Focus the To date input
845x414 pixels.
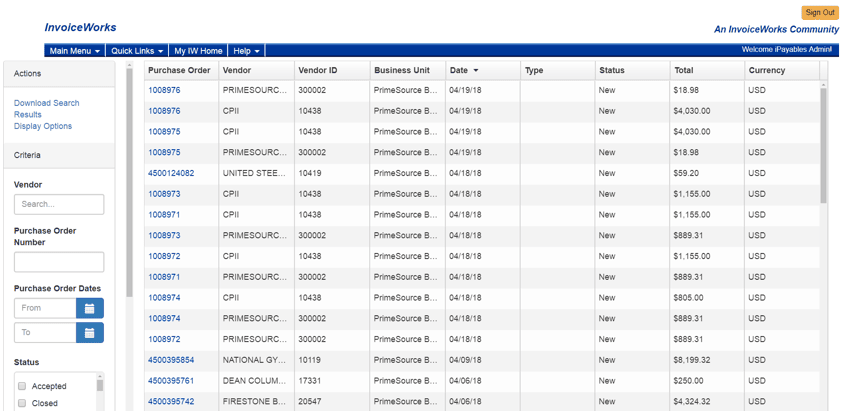(x=45, y=333)
